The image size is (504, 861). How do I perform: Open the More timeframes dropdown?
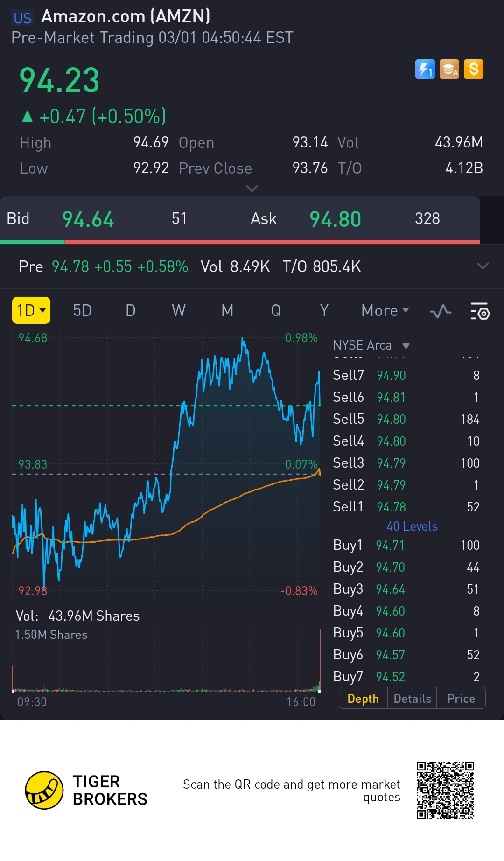pyautogui.click(x=385, y=311)
